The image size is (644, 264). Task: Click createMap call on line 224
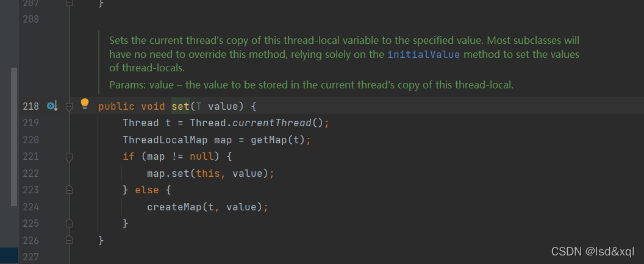pyautogui.click(x=174, y=207)
